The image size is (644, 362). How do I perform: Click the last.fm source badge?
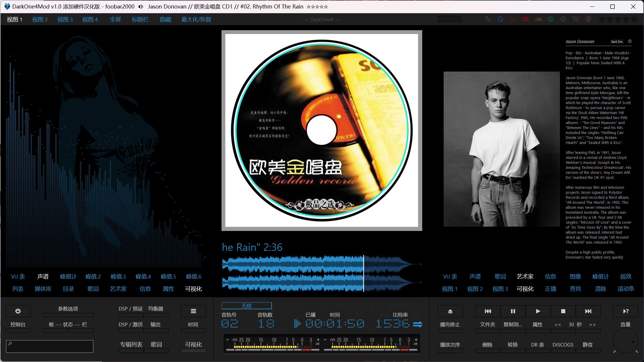pyautogui.click(x=617, y=42)
